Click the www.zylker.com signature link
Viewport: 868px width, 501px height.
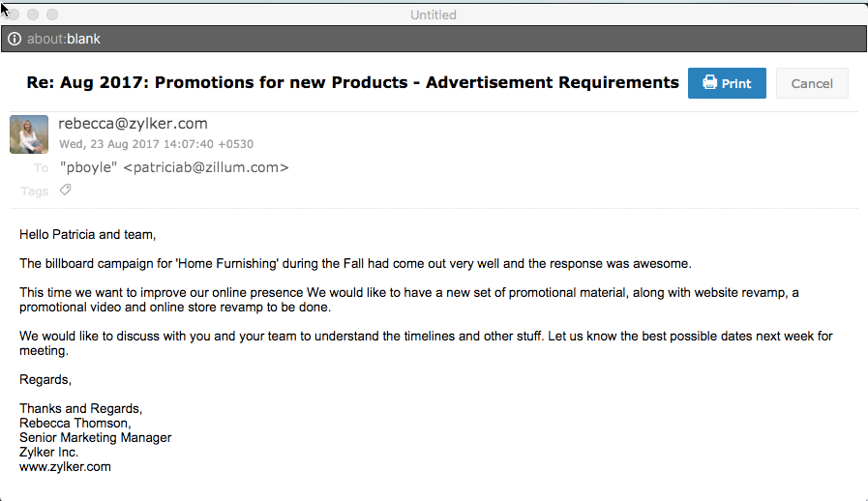point(65,466)
